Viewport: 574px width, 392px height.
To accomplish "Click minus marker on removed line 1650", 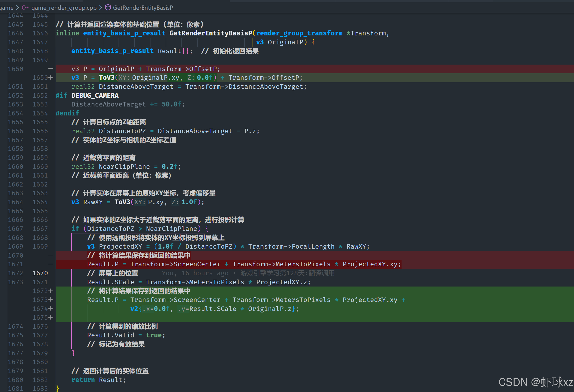I will click(51, 69).
